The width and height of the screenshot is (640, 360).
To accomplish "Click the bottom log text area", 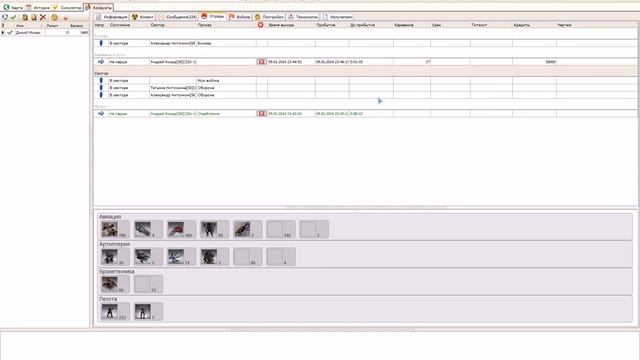I will pos(320,345).
